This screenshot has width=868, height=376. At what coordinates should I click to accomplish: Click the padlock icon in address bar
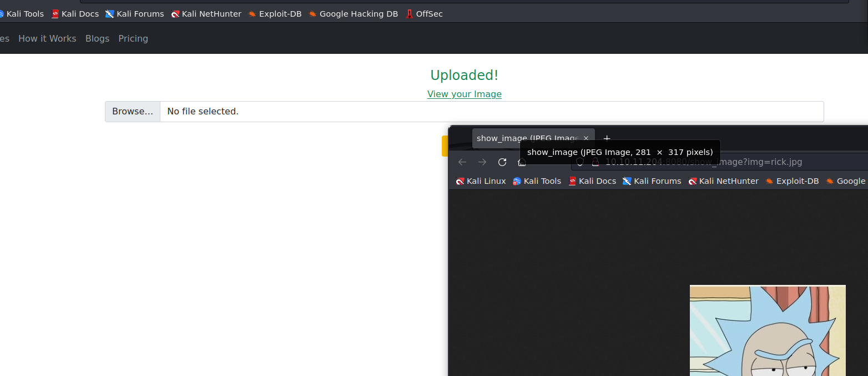(x=596, y=162)
